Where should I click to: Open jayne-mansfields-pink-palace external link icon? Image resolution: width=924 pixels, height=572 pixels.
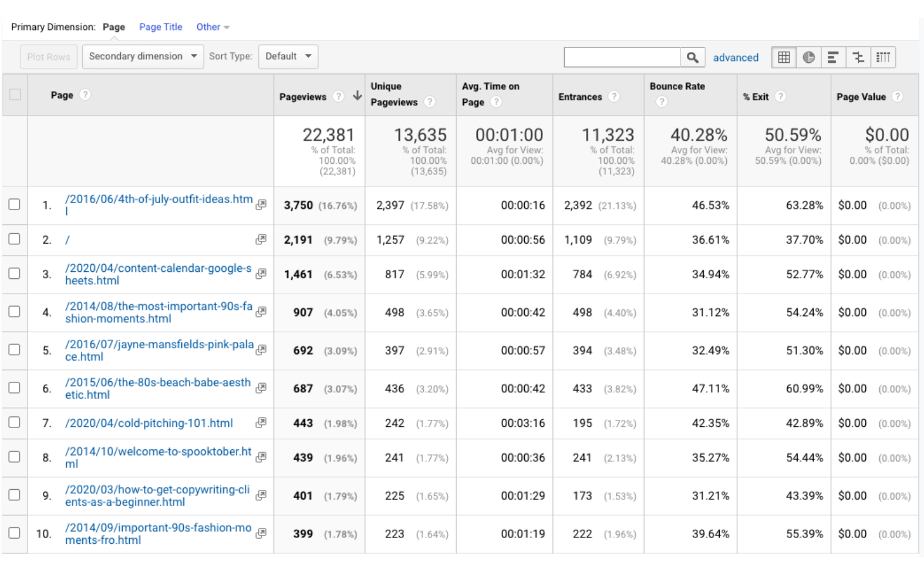click(261, 350)
